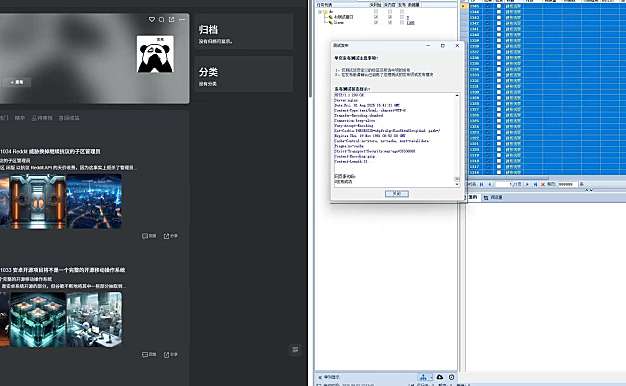Image resolution: width=626 pixels, height=386 pixels.
Task: Toggle checkbox of row 1344 in data grid
Action: 499,12
